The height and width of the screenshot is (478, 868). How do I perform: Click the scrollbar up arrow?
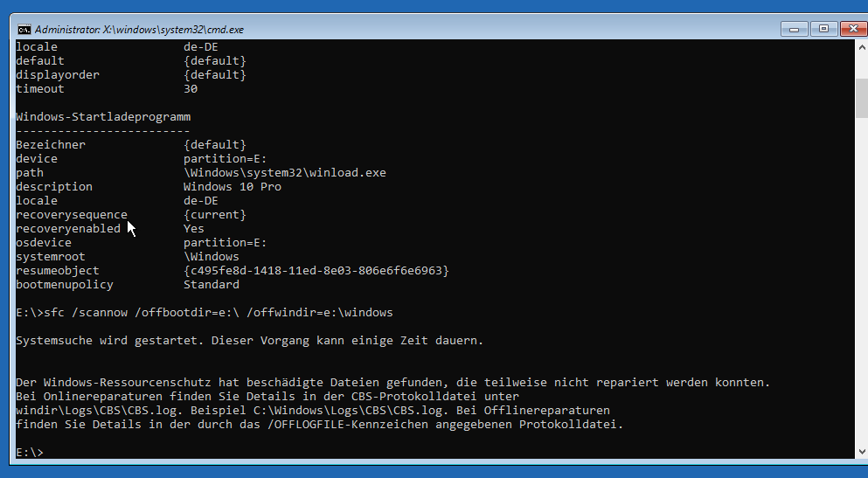tap(860, 46)
